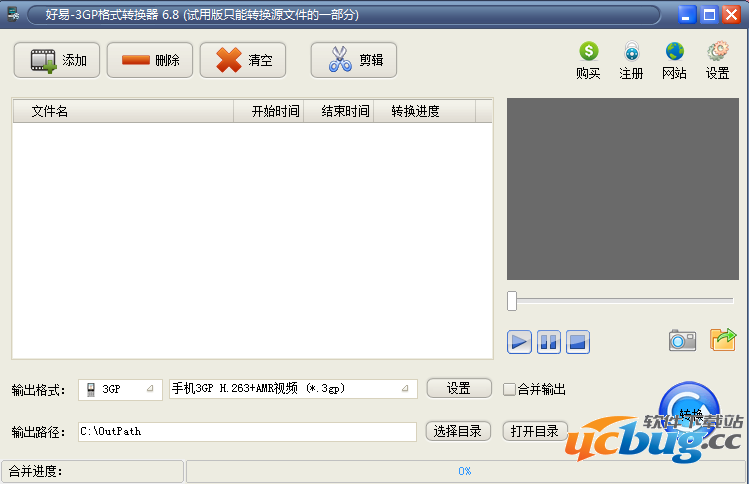Viewport: 749px width, 484px height.
Task: Toggle the 合并输出 merge output checkbox
Action: pos(509,389)
